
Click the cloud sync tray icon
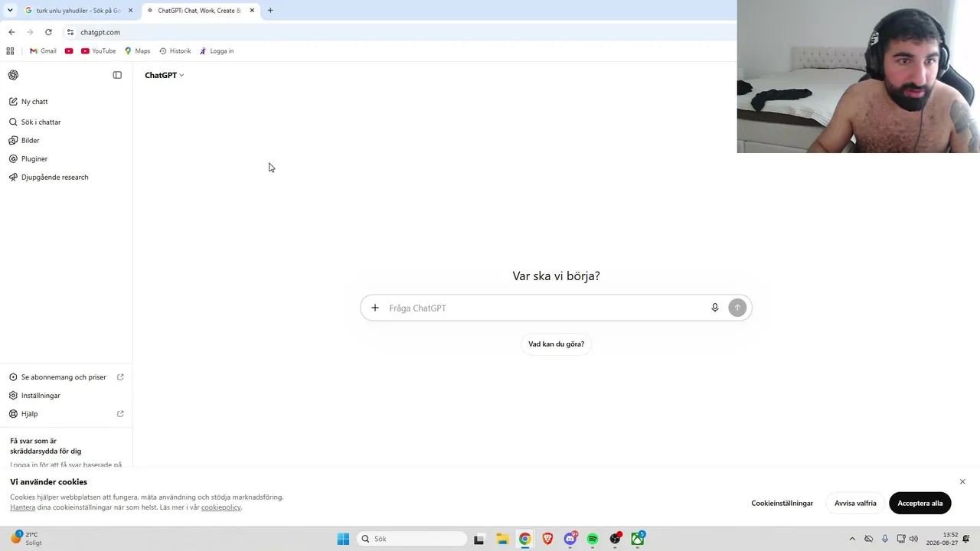[x=869, y=539]
